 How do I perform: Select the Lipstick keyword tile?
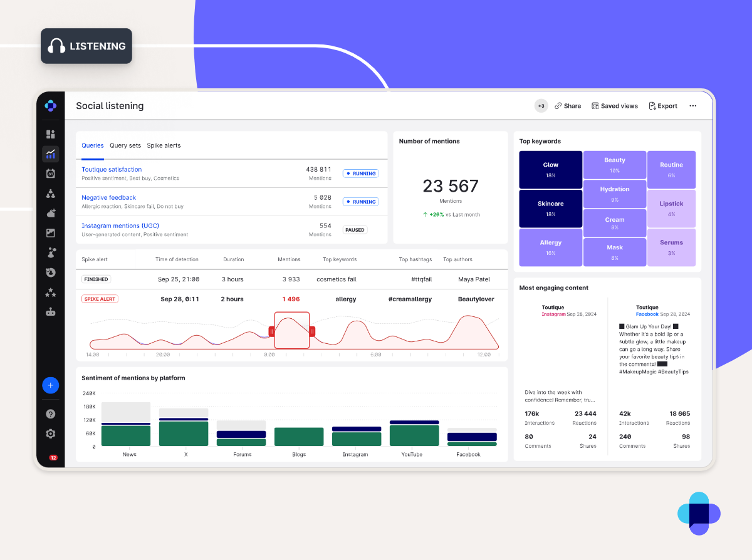[x=671, y=209]
